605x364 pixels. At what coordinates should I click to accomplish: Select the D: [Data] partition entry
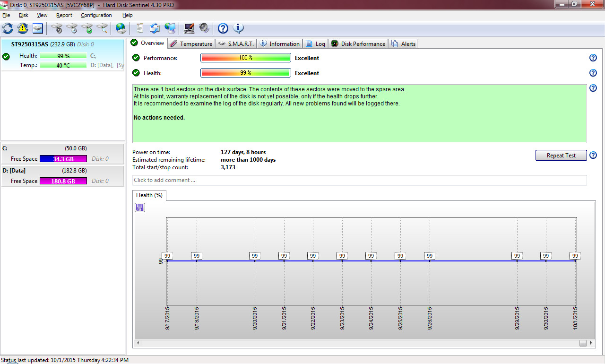click(x=62, y=176)
